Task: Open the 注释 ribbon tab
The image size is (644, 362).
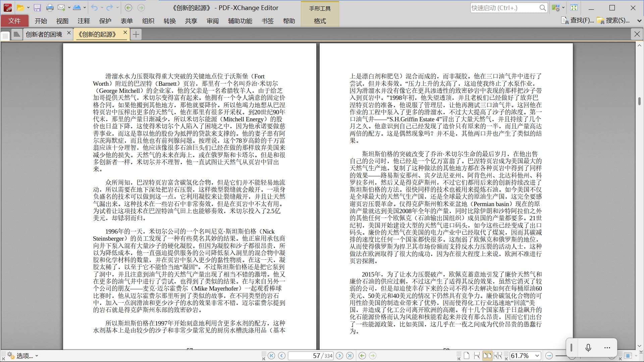Action: (84, 21)
